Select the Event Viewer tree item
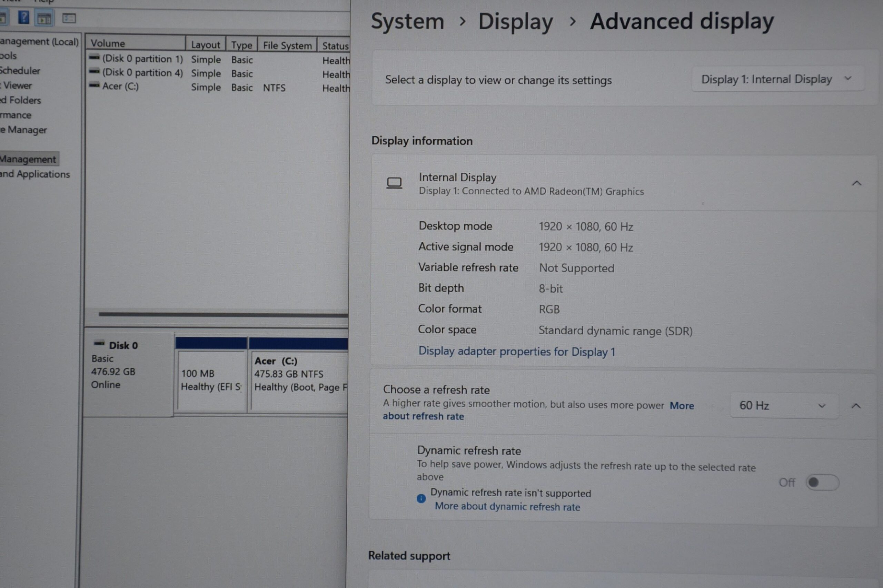Viewport: 883px width, 588px height. tap(16, 85)
